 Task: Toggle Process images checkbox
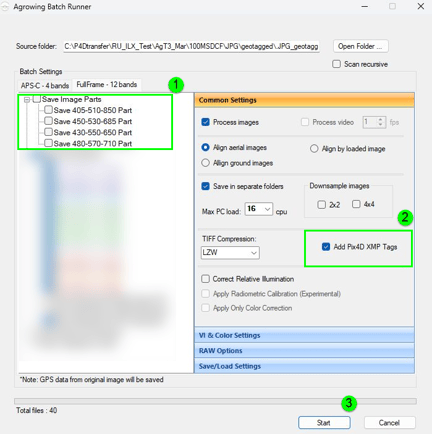(x=205, y=122)
